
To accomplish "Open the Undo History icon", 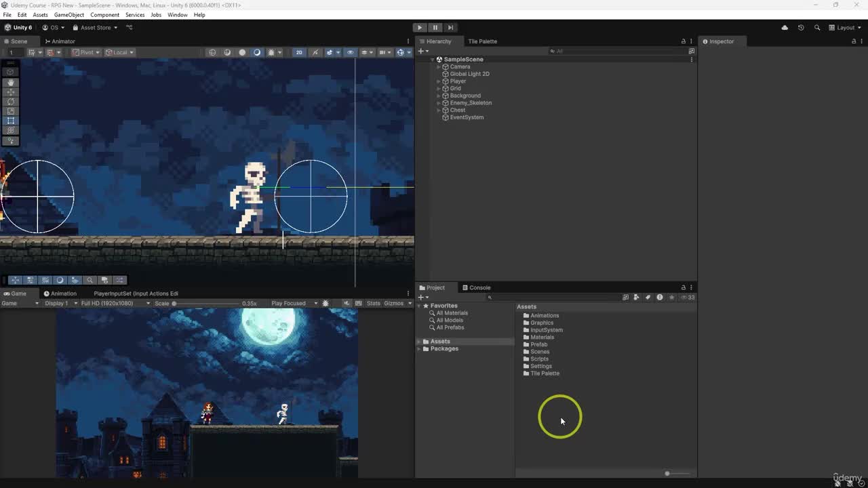I will 801,28.
